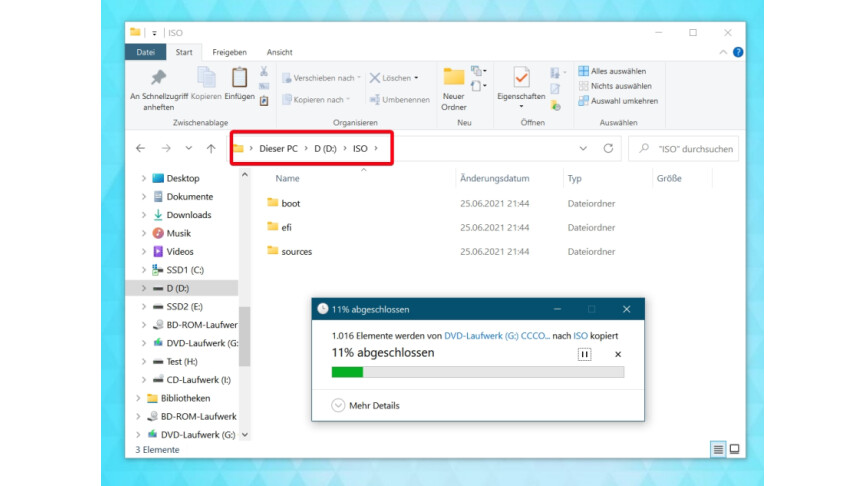Select the efi folder

[279, 227]
